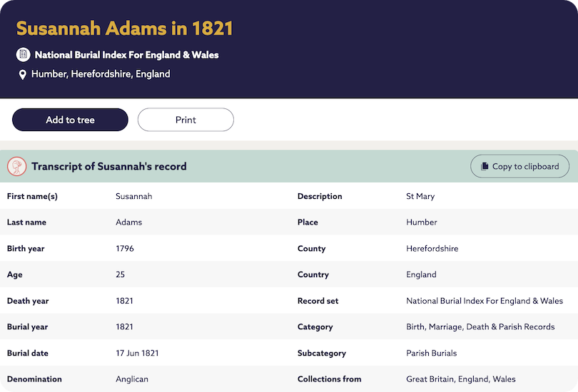Click the St Mary description value

[x=420, y=196]
